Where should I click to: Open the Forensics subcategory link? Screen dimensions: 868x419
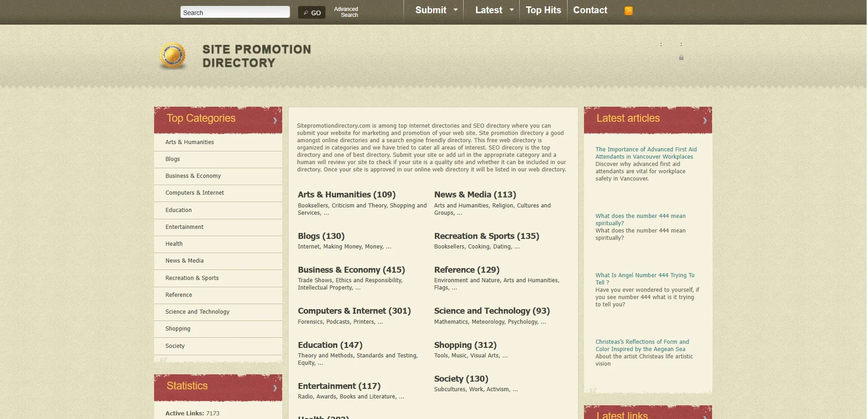(310, 322)
